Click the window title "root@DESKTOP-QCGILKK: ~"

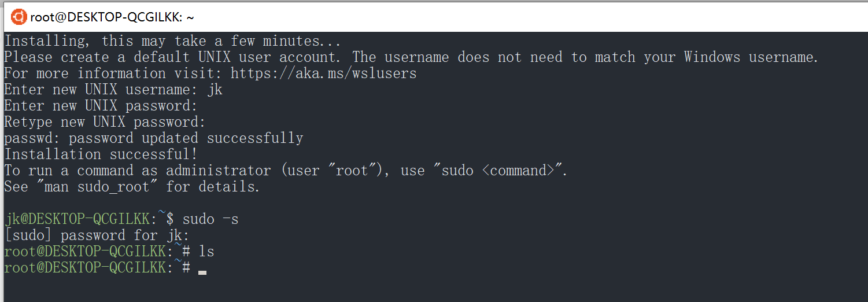112,17
